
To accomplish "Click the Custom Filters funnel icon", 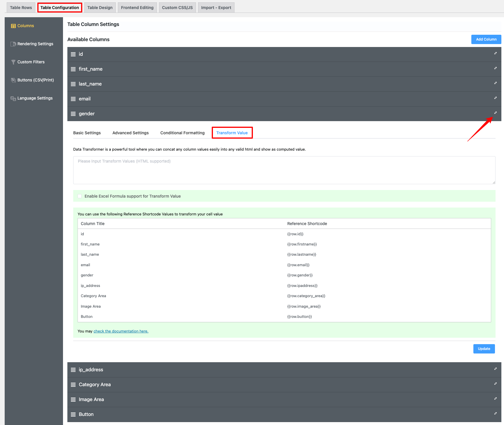I will coord(13,62).
